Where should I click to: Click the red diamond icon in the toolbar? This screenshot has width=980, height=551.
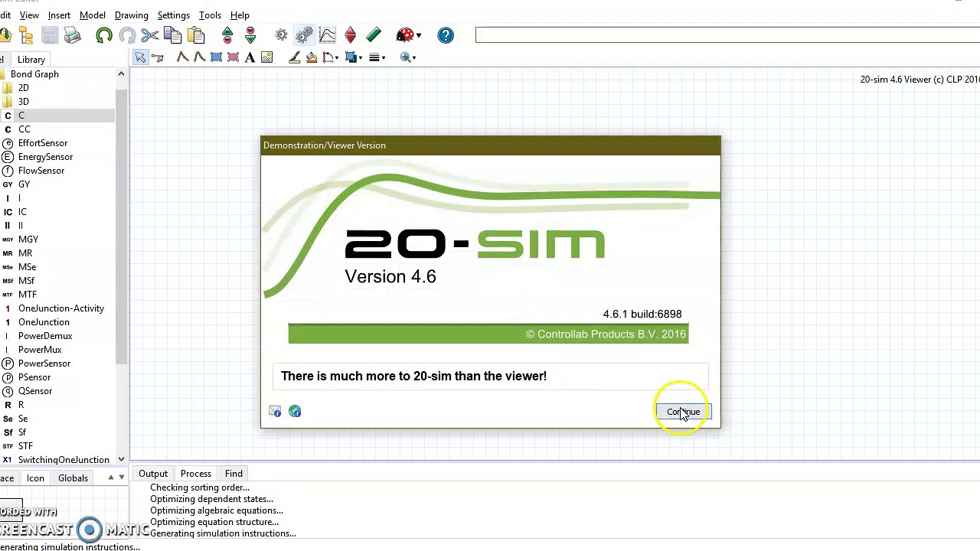(350, 35)
